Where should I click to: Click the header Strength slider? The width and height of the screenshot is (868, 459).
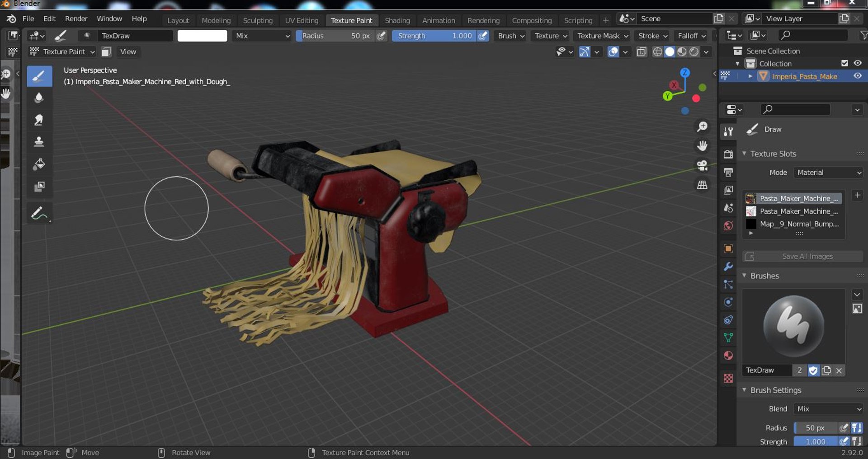pyautogui.click(x=434, y=36)
